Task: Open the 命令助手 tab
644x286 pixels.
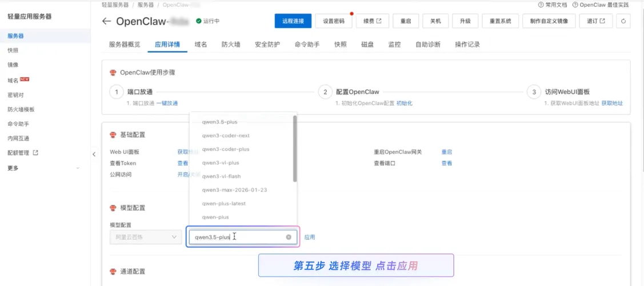Action: tap(307, 45)
